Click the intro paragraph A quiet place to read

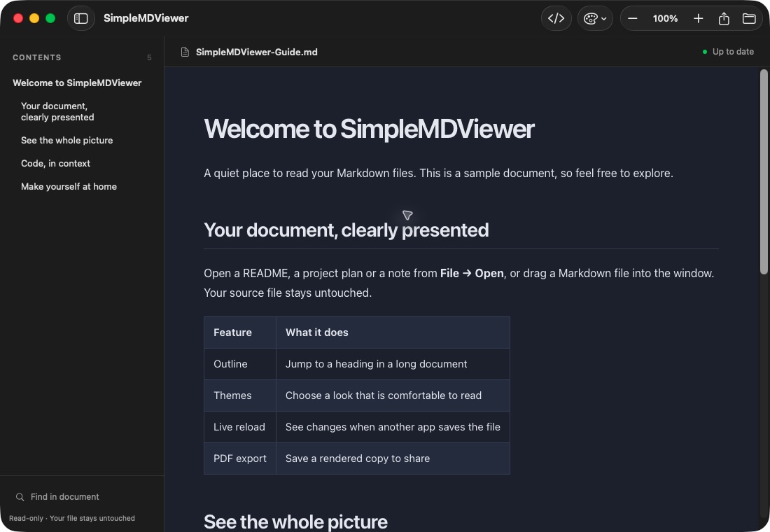[438, 174]
